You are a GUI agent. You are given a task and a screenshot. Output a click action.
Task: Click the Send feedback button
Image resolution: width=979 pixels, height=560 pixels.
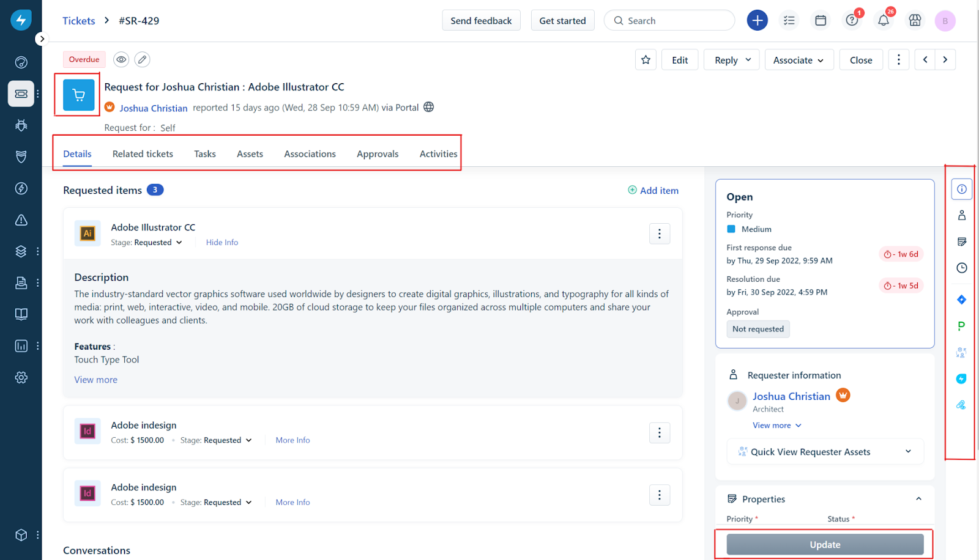tap(481, 20)
